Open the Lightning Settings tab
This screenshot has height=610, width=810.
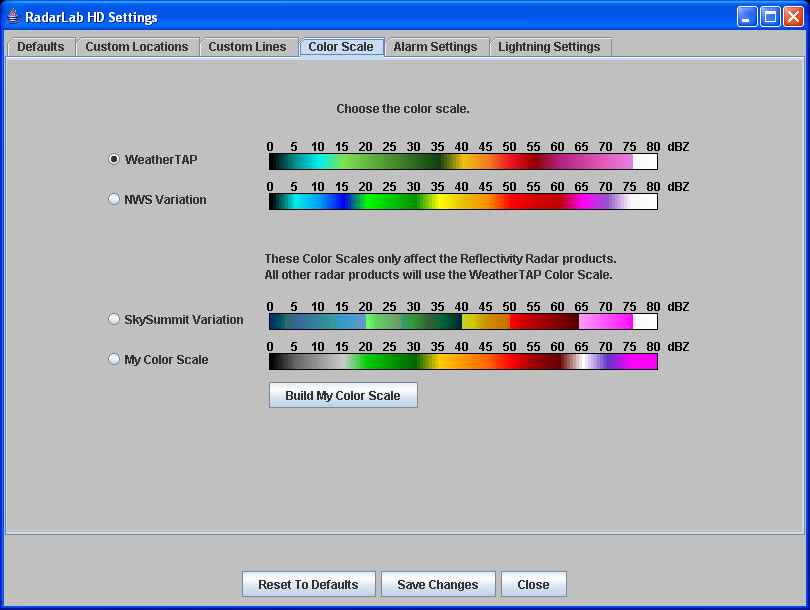[549, 46]
